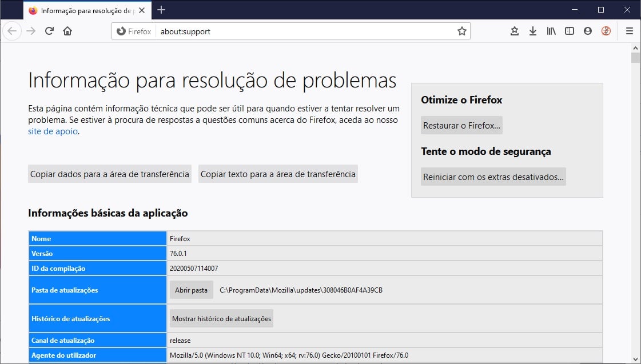Screen dimensions: 641x364
Task: Click the Agente do utilizador header
Action: coord(98,355)
